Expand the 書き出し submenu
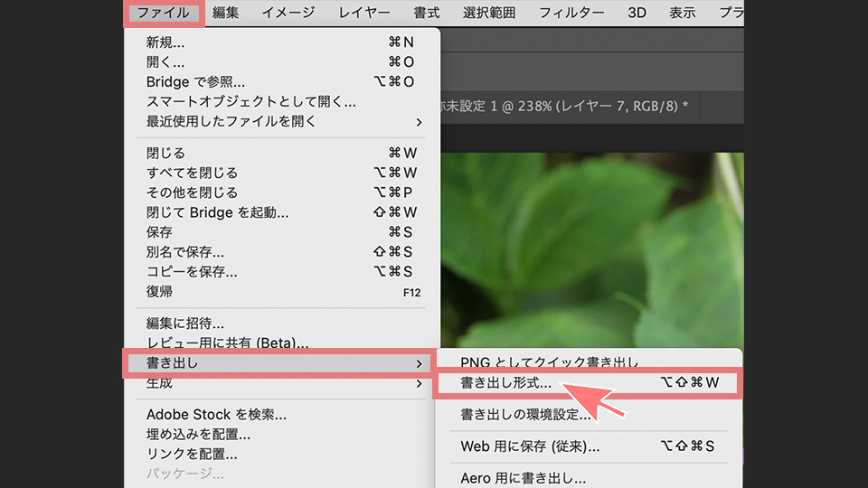Viewport: 868px width, 488px height. point(278,363)
